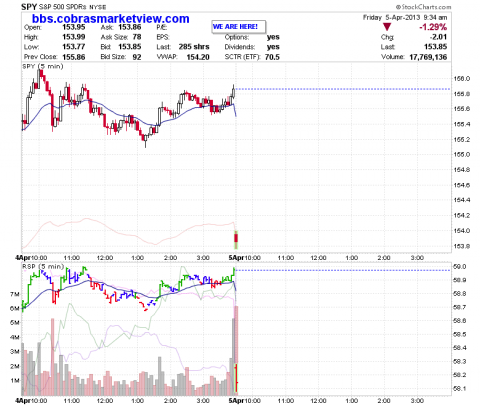
Task: Click the VWAP value 154.20
Action: click(198, 57)
